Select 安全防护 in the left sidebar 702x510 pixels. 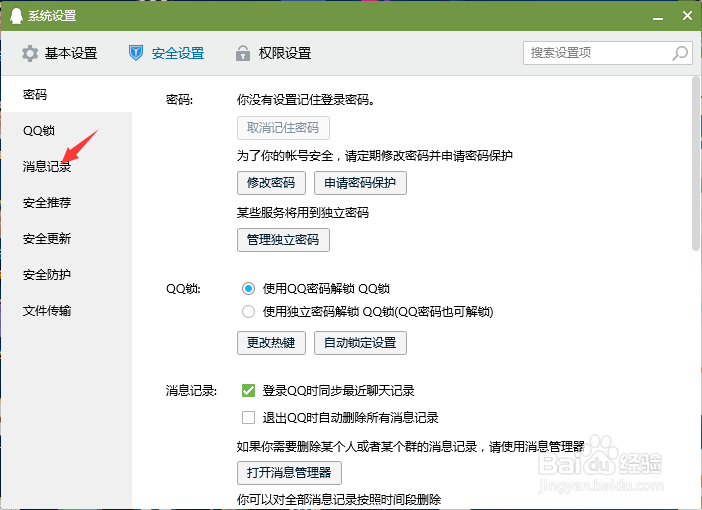67,274
